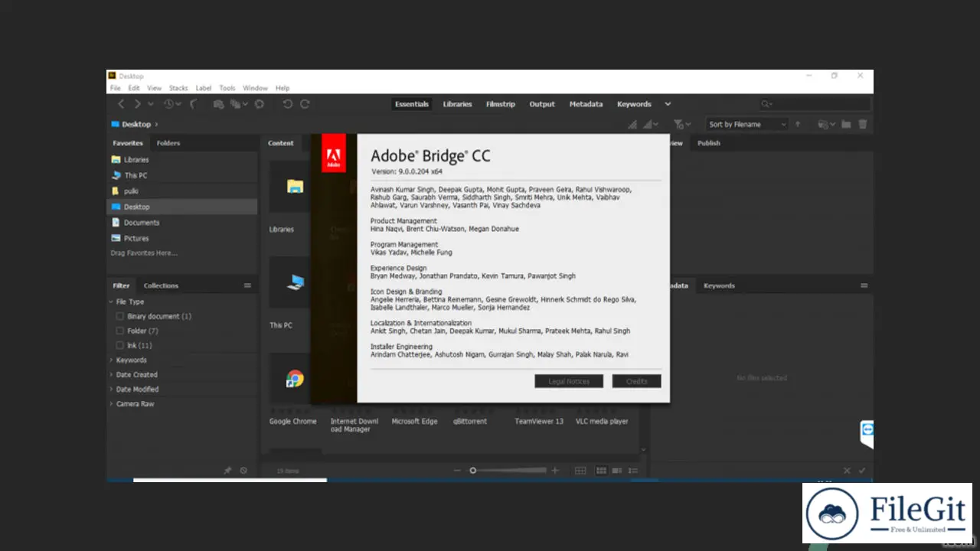The width and height of the screenshot is (980, 551).
Task: Open the Publish tab
Action: 709,143
